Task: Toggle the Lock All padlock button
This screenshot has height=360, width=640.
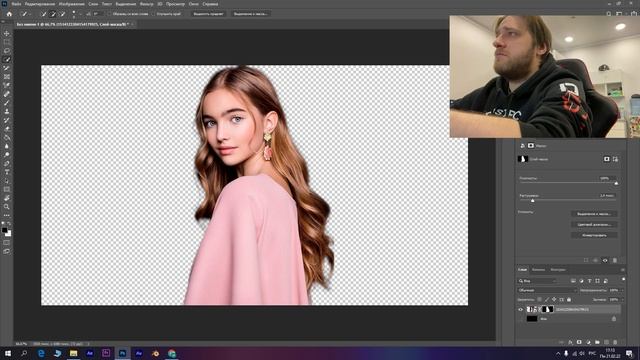Action: [x=569, y=300]
